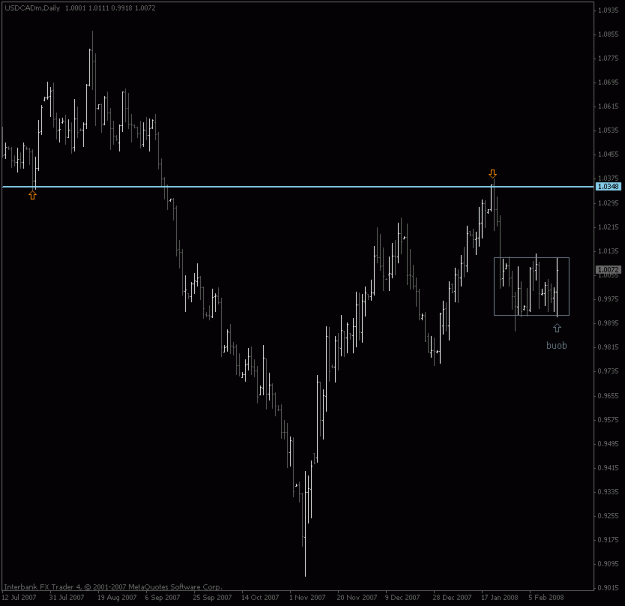
Task: Click the 0.9895 price axis label
Action: tap(608, 323)
